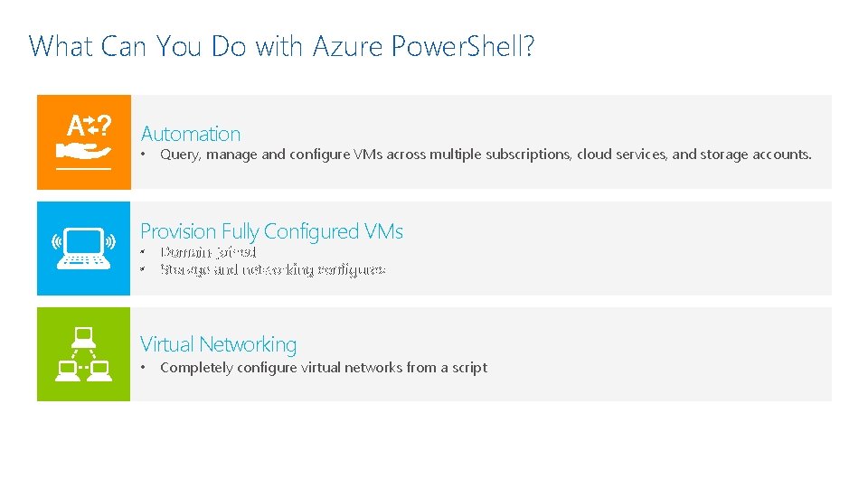Click the Provision Fully Configured VMs heading
Image resolution: width=868 pixels, height=488 pixels.
pyautogui.click(x=271, y=231)
